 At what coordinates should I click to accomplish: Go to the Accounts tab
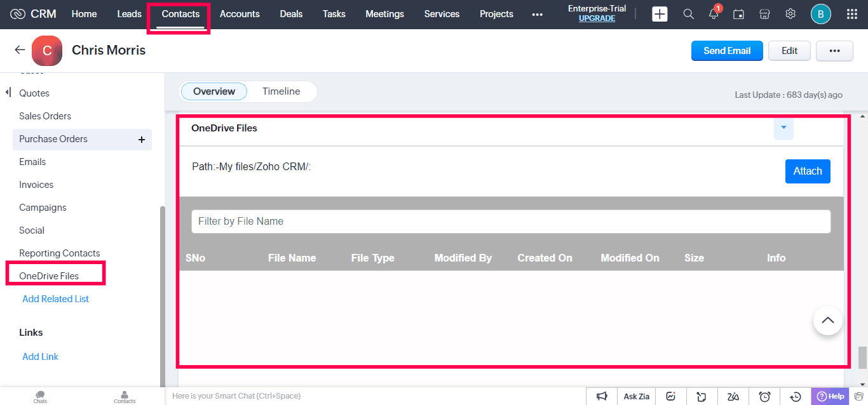click(x=240, y=14)
